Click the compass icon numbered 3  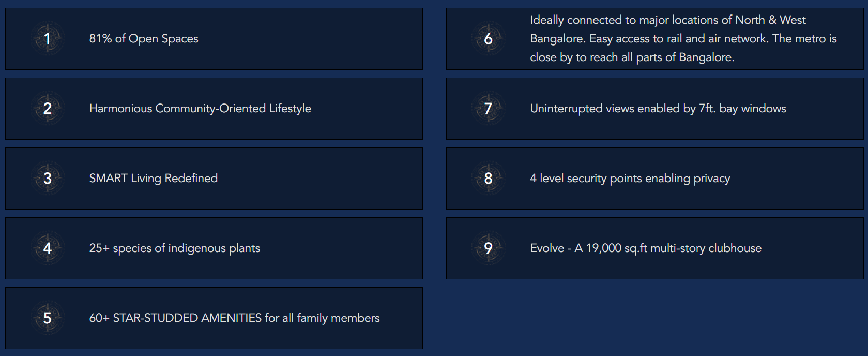pos(48,179)
